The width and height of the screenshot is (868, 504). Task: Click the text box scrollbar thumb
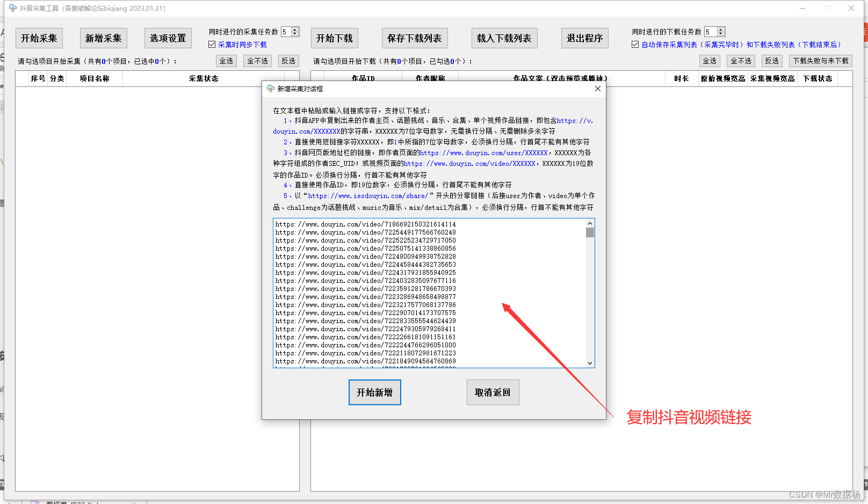[590, 232]
